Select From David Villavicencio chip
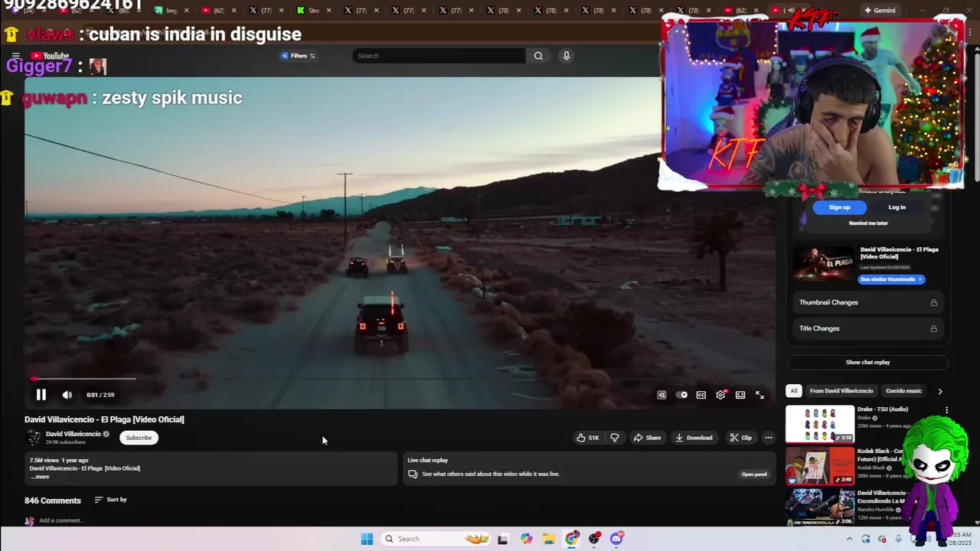Image resolution: width=980 pixels, height=551 pixels. click(841, 391)
